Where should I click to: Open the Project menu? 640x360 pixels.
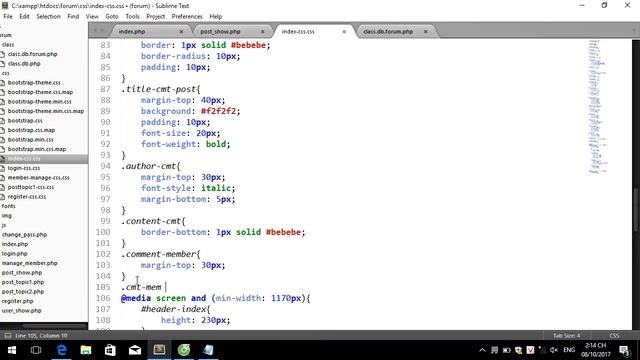(x=156, y=16)
